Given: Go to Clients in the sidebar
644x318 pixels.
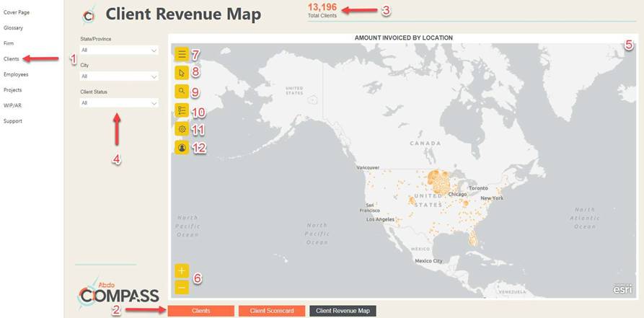Looking at the screenshot, I should coord(12,58).
